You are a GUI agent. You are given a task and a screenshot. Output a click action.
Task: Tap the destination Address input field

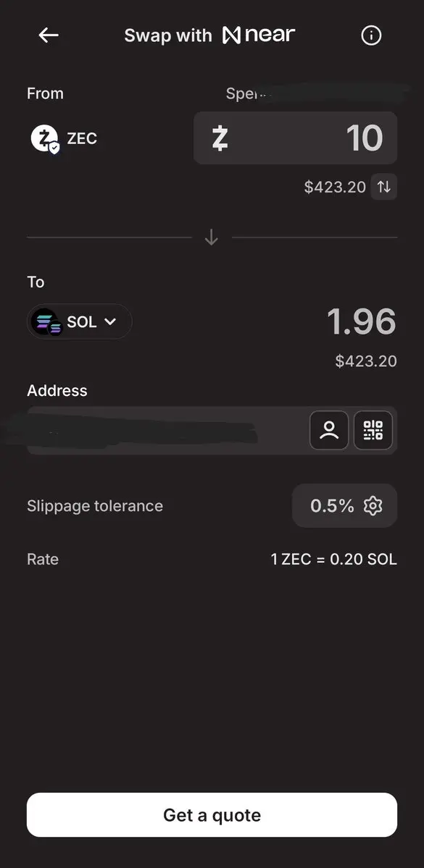coord(166,430)
